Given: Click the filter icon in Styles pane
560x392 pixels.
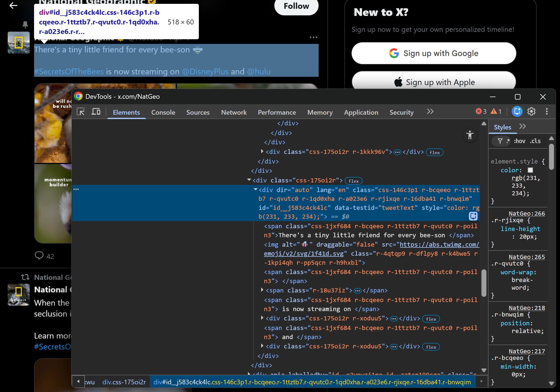Looking at the screenshot, I should tap(500, 141).
